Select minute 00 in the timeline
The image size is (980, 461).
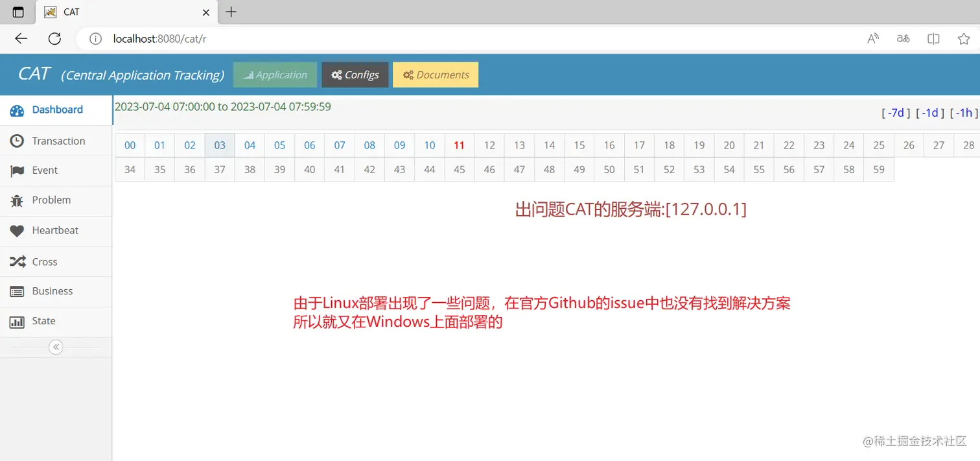[130, 145]
